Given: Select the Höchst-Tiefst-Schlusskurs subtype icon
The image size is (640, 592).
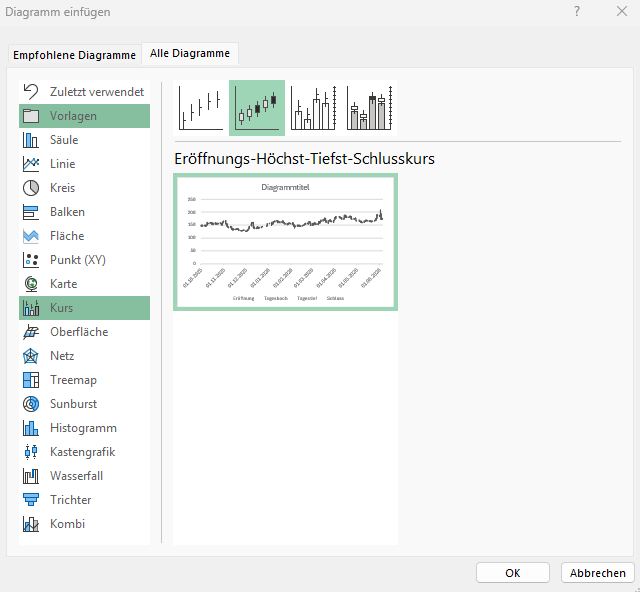Looking at the screenshot, I should 201,108.
